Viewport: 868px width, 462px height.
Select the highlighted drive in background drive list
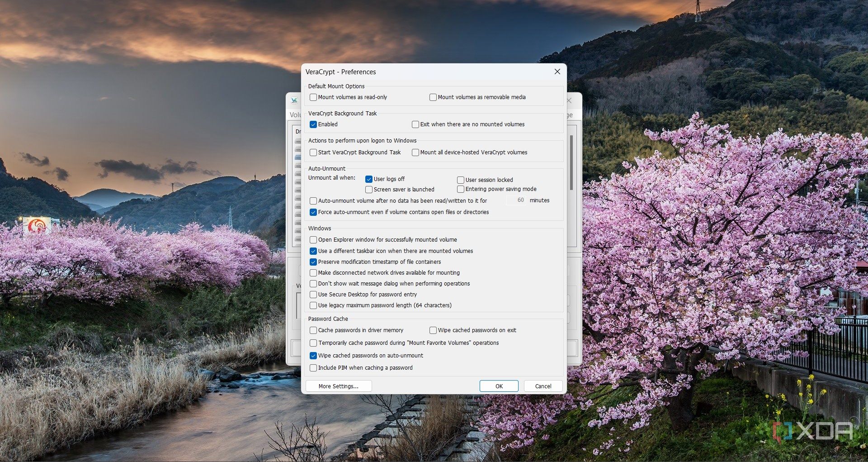click(297, 157)
